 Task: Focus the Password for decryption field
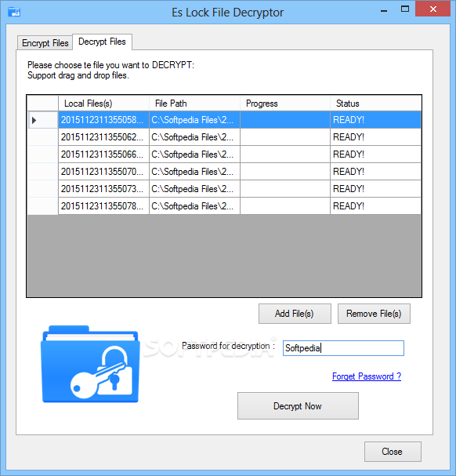click(343, 348)
